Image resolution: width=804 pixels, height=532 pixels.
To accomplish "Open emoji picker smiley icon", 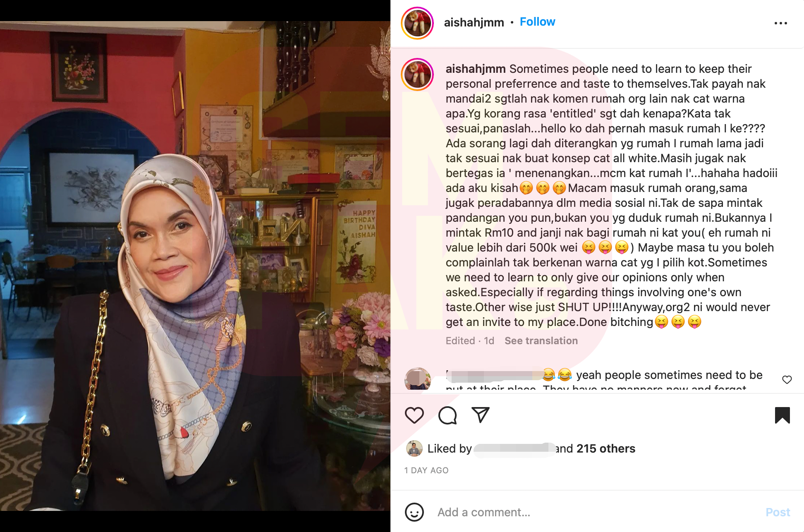I will [414, 512].
